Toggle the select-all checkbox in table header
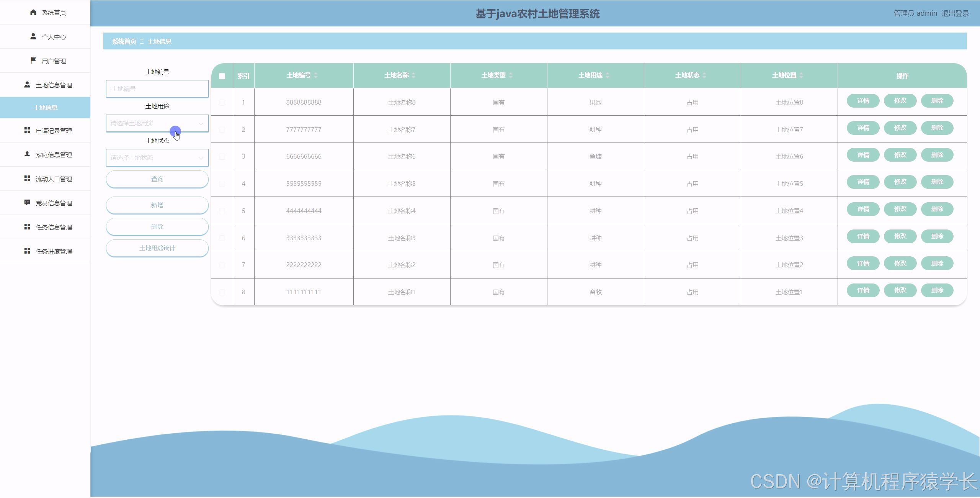 (222, 76)
